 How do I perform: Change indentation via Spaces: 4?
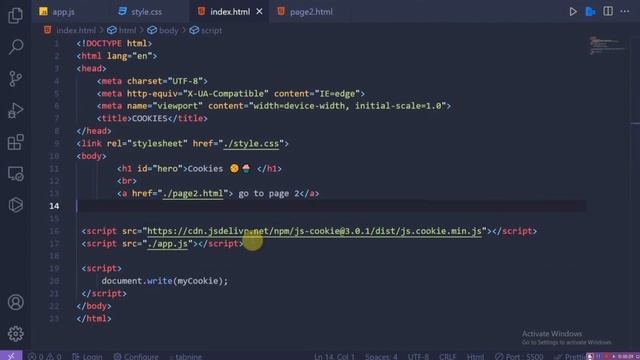click(x=381, y=356)
